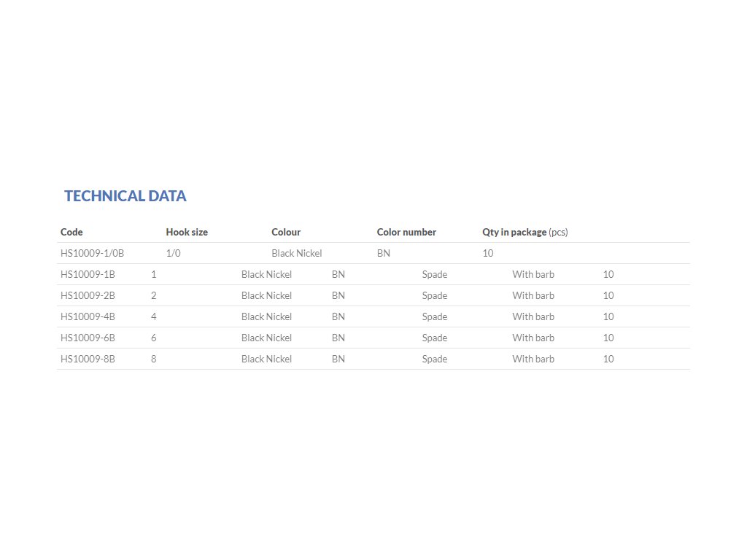This screenshot has width=747, height=560.
Task: Click the Color number column header
Action: coord(406,232)
